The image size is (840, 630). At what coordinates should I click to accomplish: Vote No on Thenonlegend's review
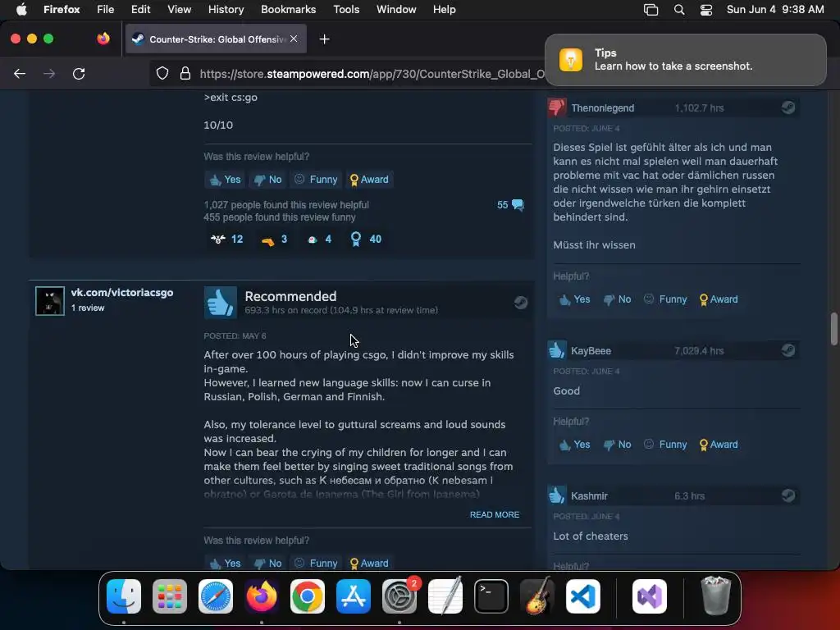(x=617, y=299)
